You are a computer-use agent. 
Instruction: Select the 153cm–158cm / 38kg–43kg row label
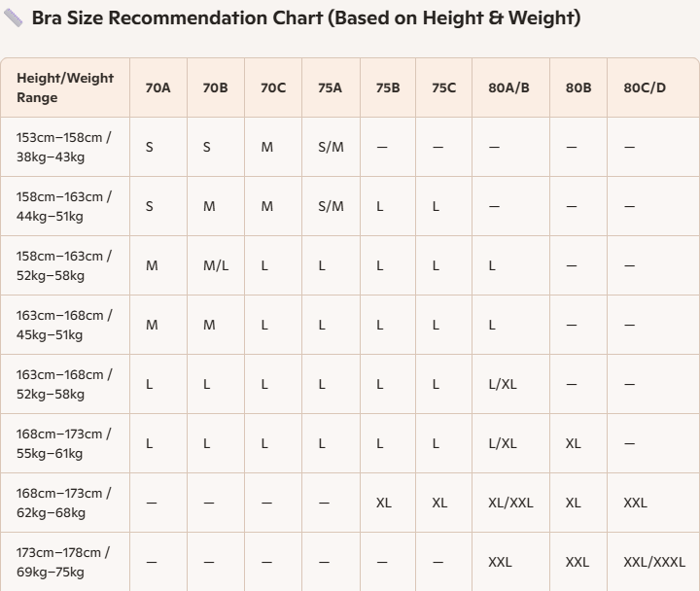[x=63, y=147]
